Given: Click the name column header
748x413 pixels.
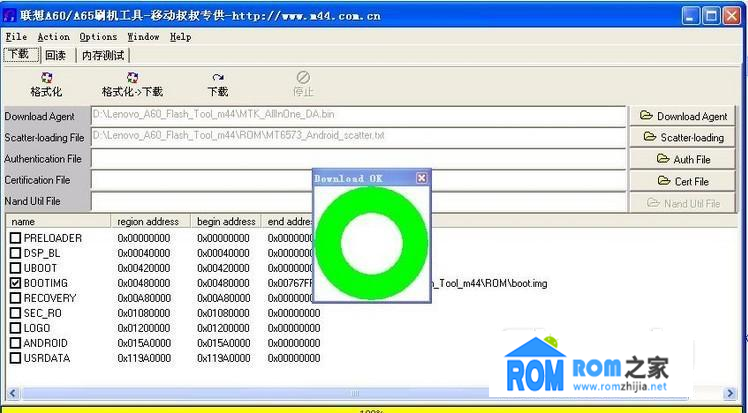Looking at the screenshot, I should coord(58,221).
